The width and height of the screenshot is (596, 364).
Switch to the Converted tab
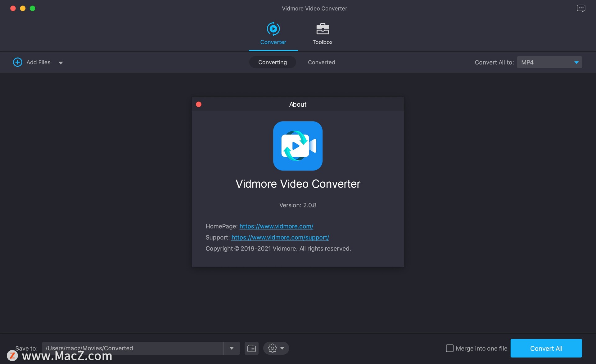321,62
